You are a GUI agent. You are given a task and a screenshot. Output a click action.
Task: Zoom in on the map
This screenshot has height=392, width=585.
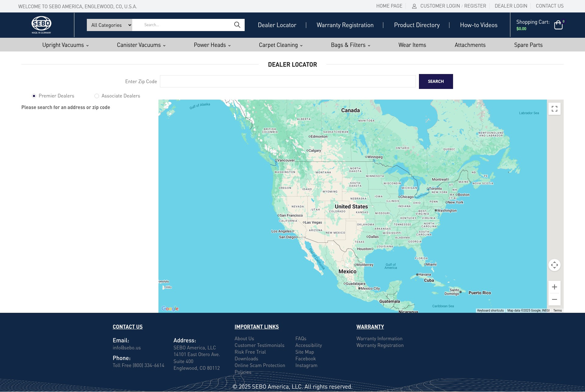555,287
